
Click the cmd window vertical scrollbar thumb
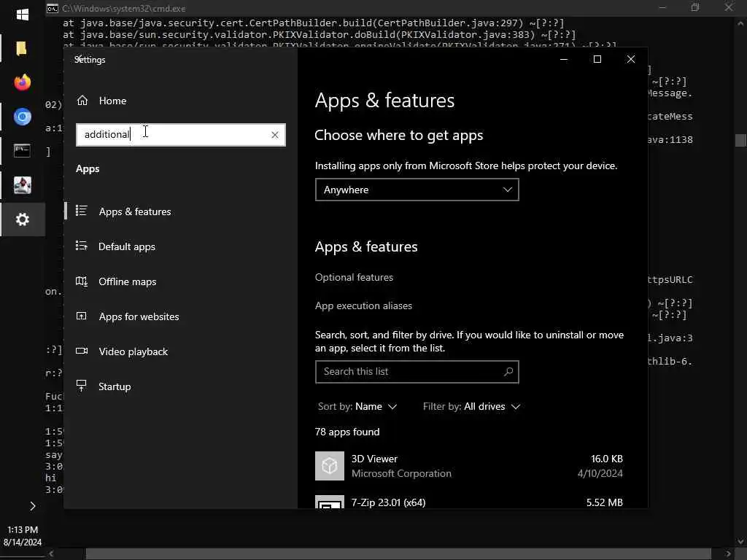tap(740, 141)
